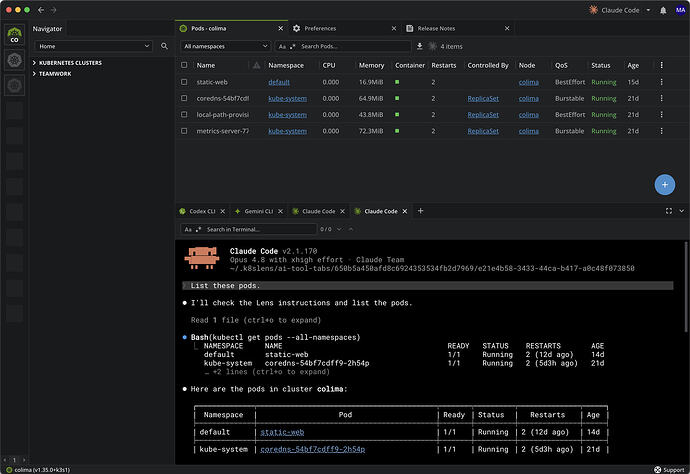Click the back navigation arrow
This screenshot has height=474, width=690.
coord(41,10)
